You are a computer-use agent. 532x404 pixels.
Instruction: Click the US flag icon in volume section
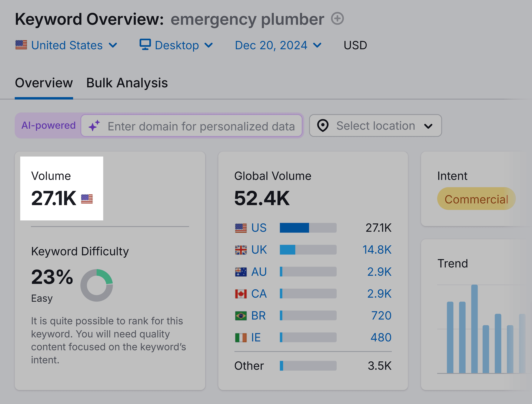[86, 197]
